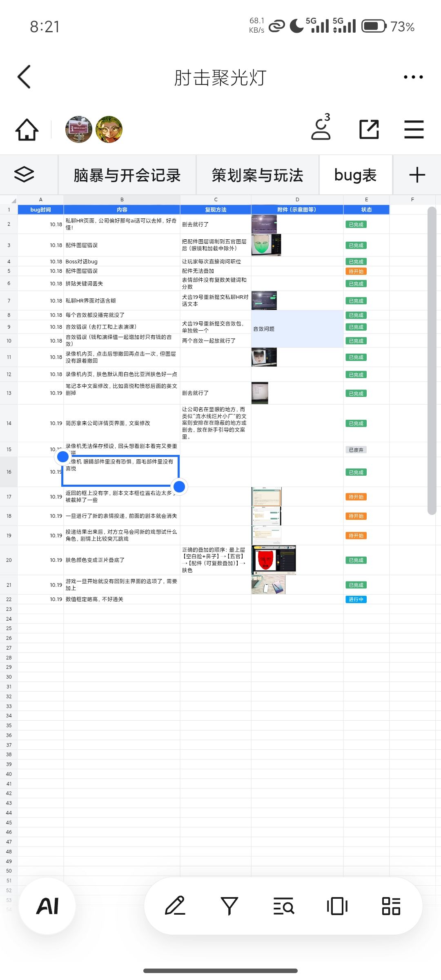Select row 16 header

click(x=9, y=472)
